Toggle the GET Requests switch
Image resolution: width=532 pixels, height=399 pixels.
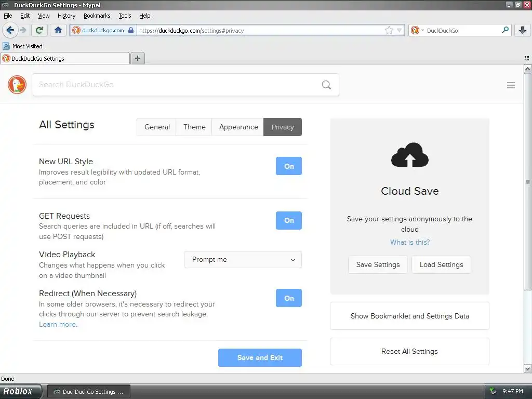pyautogui.click(x=289, y=220)
